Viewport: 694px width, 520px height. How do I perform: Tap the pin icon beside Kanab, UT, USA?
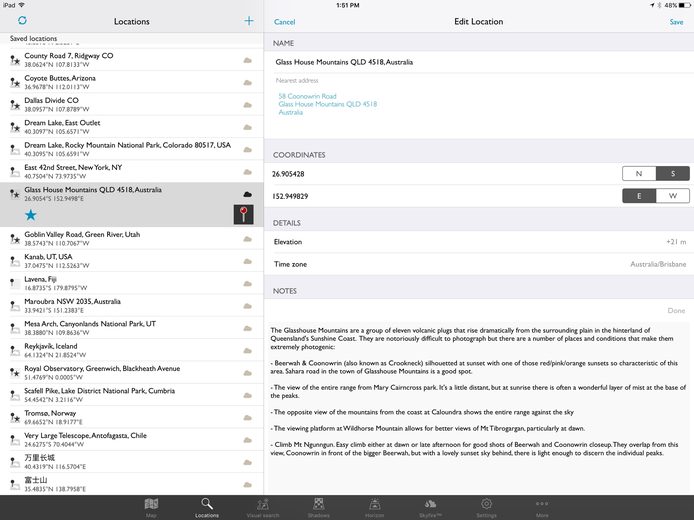(15, 261)
